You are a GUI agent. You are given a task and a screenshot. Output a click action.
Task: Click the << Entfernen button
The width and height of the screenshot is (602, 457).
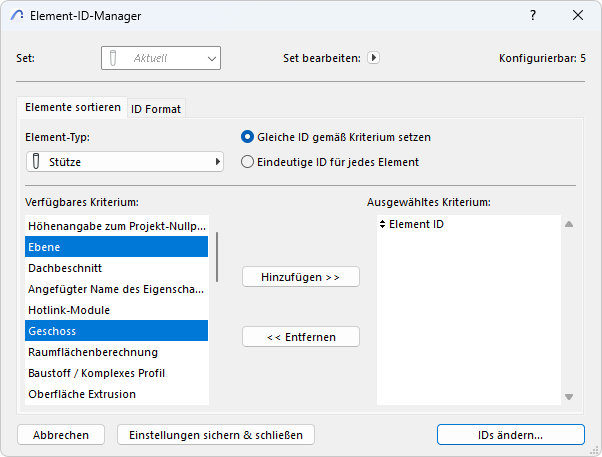coord(300,337)
